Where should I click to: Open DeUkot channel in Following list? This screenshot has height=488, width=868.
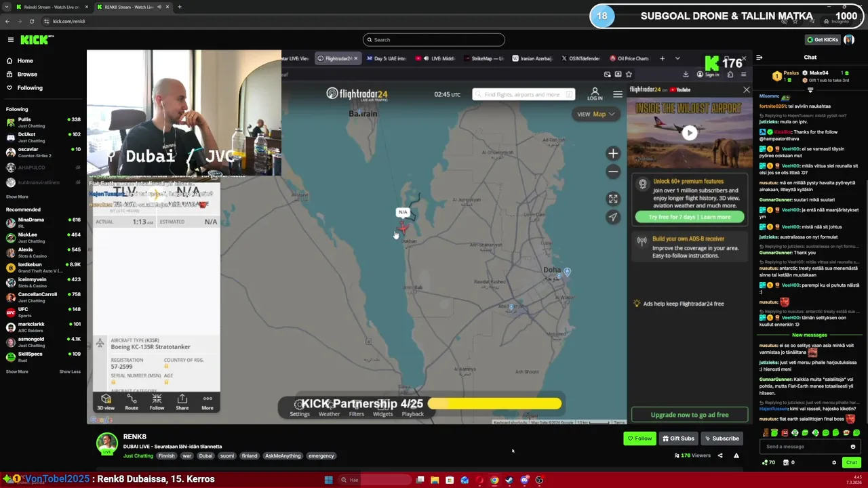coord(43,137)
